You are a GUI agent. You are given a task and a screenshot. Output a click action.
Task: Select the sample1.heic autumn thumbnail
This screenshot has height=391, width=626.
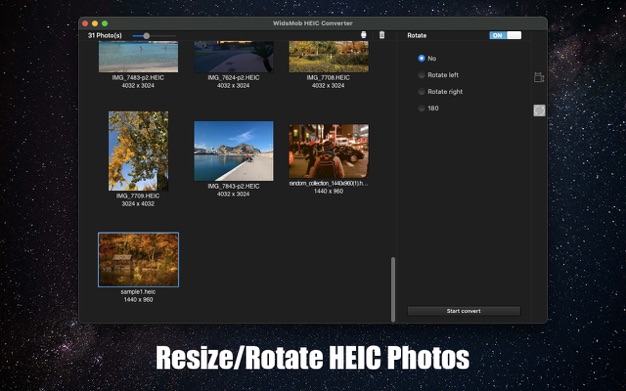click(x=139, y=260)
